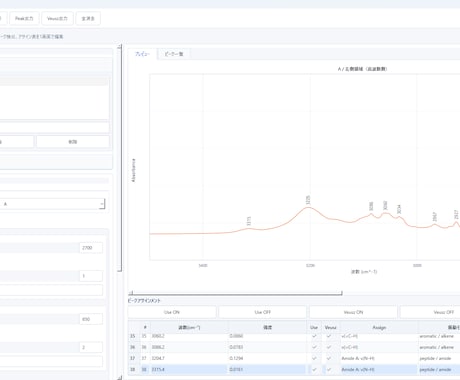Click the input field containing 650
Viewport: 460px width, 380px height.
tap(91, 319)
